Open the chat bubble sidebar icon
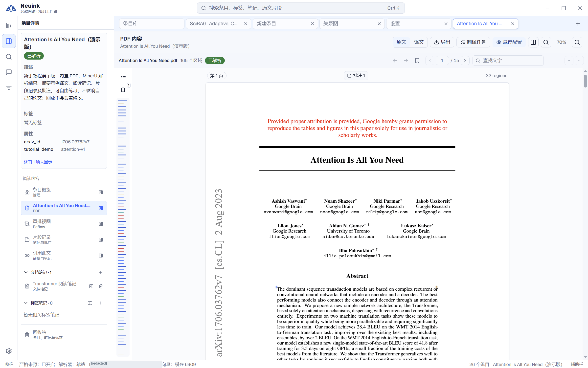This screenshot has width=588, height=368. (x=9, y=72)
